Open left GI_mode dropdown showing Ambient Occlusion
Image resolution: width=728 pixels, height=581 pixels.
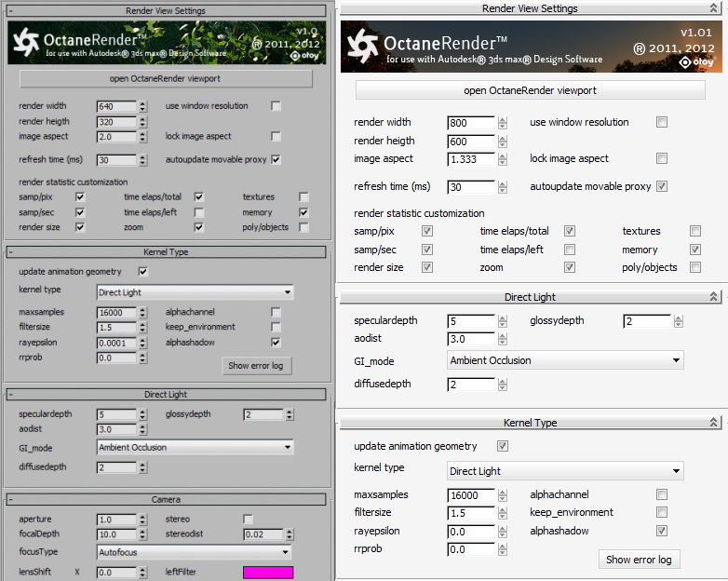coord(195,447)
